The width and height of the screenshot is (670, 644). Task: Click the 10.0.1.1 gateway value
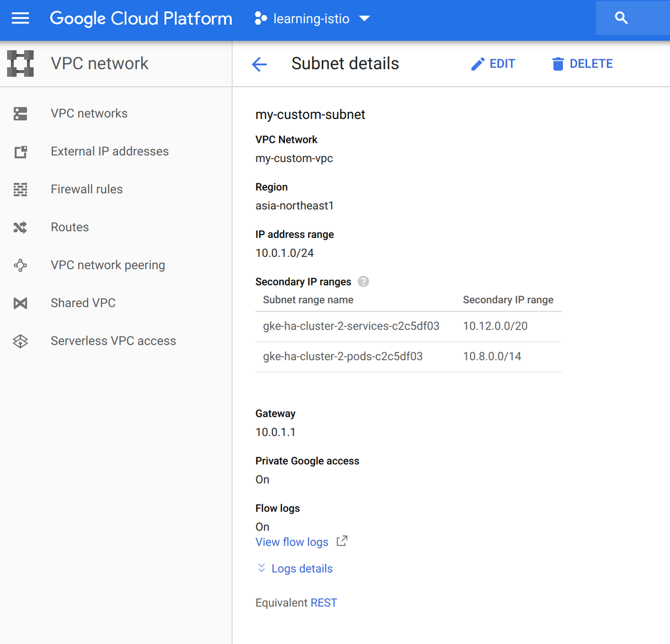click(276, 432)
